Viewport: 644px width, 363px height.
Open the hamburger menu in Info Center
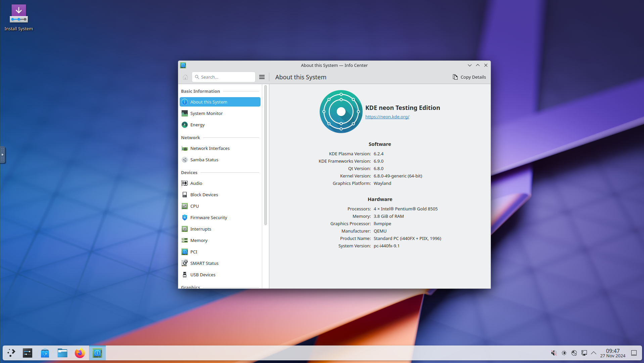tap(262, 77)
